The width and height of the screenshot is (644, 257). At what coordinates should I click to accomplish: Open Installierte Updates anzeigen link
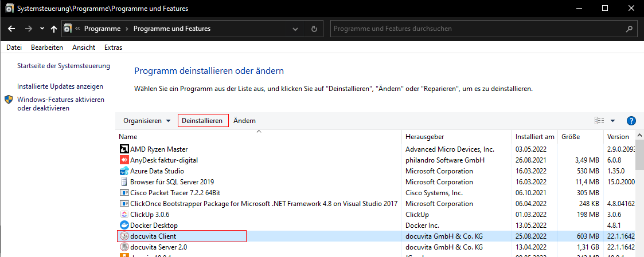point(60,86)
